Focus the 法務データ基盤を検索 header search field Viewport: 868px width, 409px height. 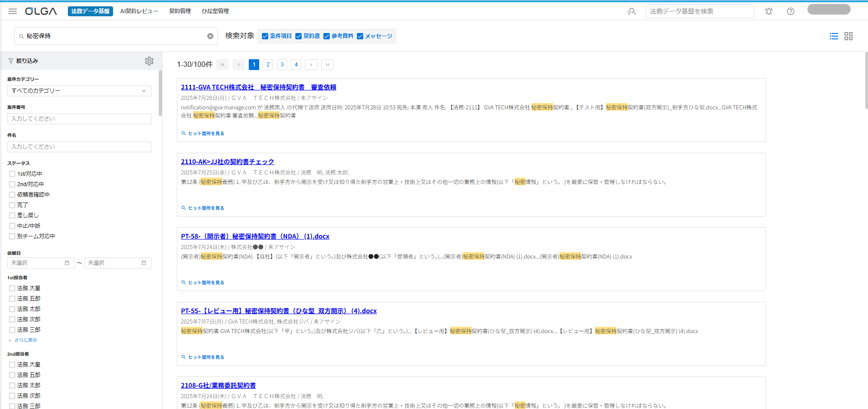[x=700, y=11]
